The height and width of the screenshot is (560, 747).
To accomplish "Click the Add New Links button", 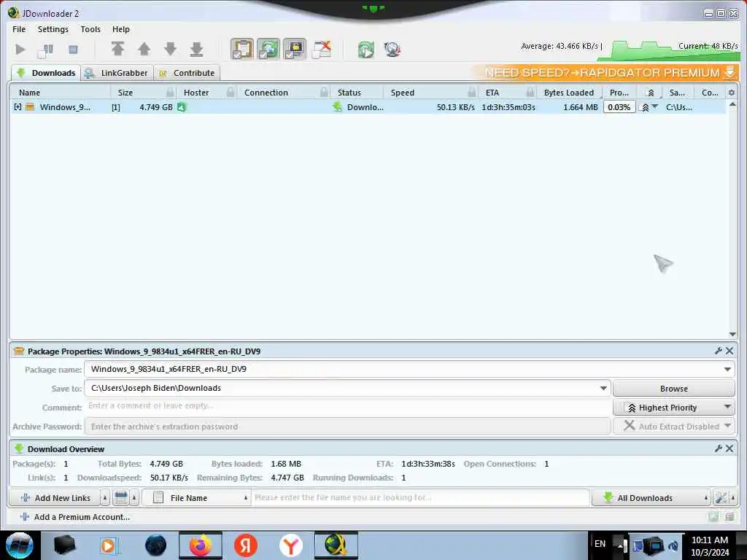I will tap(55, 497).
